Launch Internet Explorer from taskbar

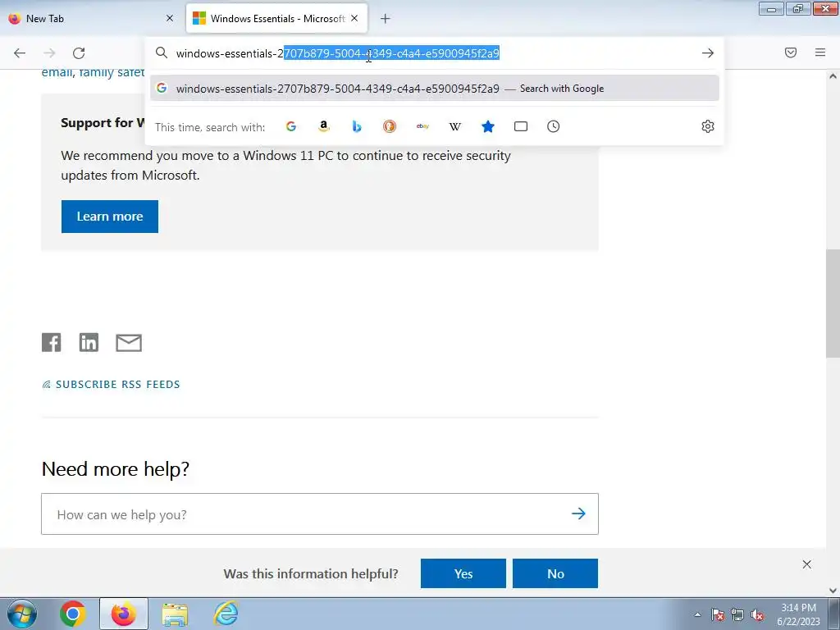[226, 614]
